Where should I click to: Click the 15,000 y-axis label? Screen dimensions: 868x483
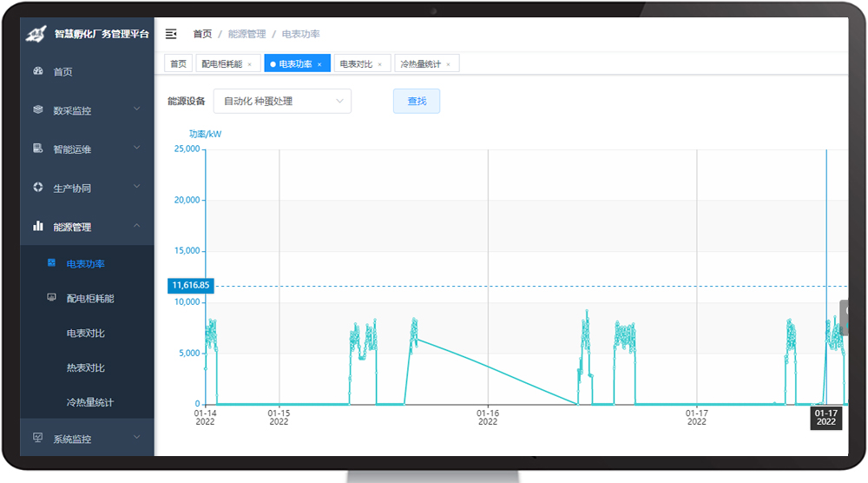click(x=187, y=251)
